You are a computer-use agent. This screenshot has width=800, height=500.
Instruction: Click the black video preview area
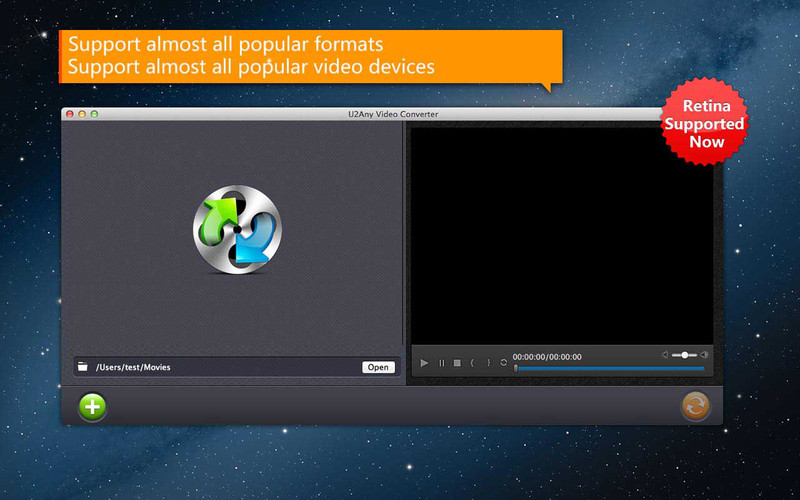(x=562, y=236)
